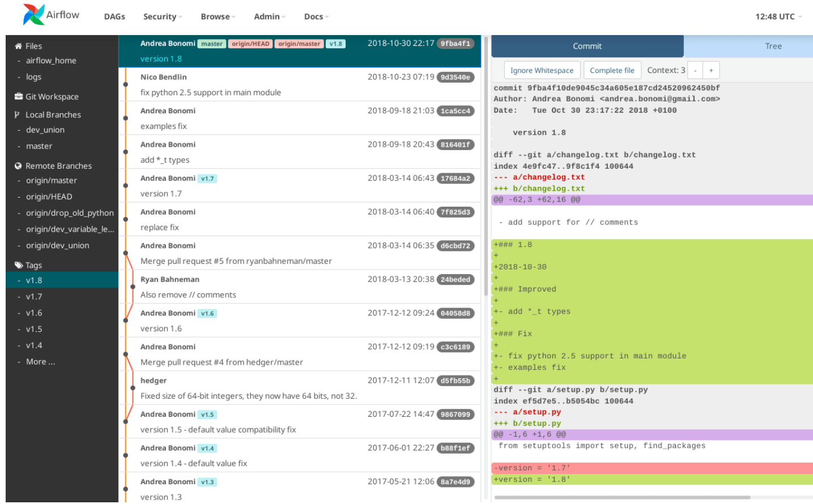Click commit hash badge 1ca5cc4
This screenshot has height=504, width=813.
(456, 111)
